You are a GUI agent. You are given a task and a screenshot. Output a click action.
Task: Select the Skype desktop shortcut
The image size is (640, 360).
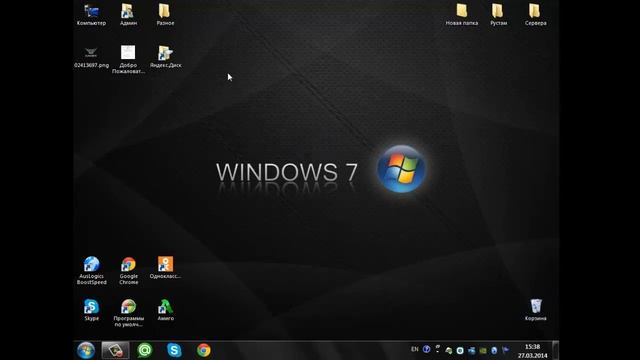pos(91,310)
